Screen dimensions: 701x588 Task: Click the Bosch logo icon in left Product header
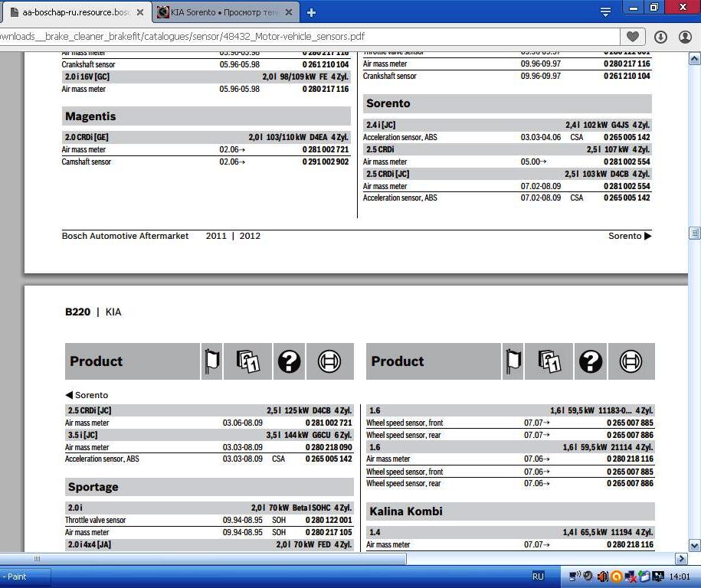coord(329,361)
